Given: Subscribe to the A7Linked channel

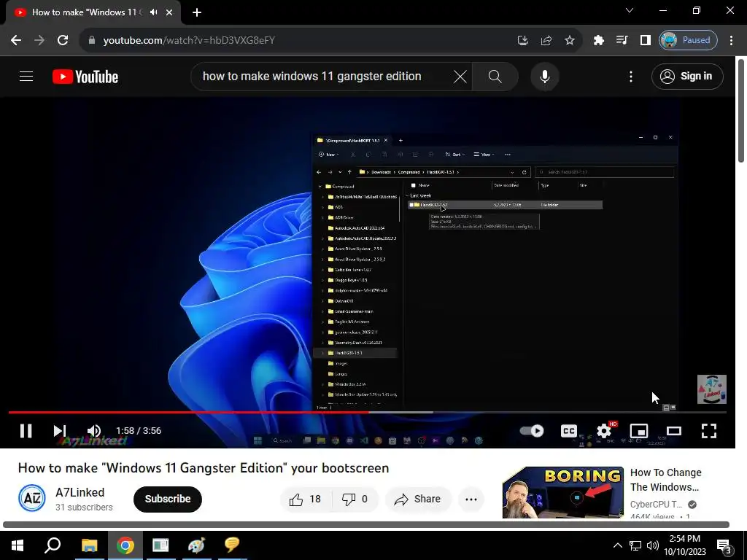Looking at the screenshot, I should [168, 499].
